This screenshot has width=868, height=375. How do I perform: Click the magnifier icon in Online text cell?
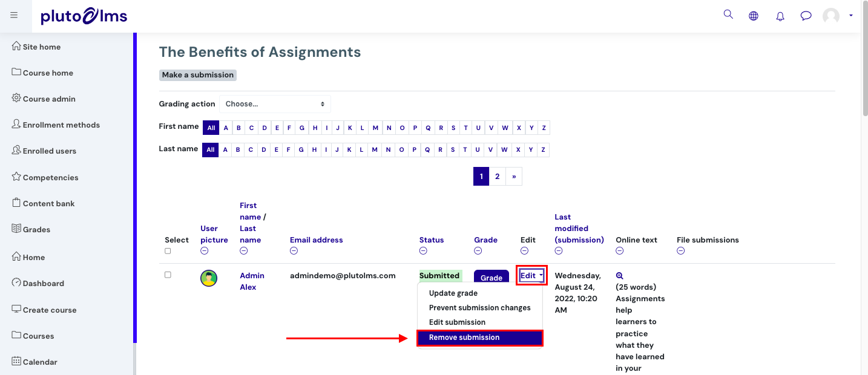[x=619, y=276]
